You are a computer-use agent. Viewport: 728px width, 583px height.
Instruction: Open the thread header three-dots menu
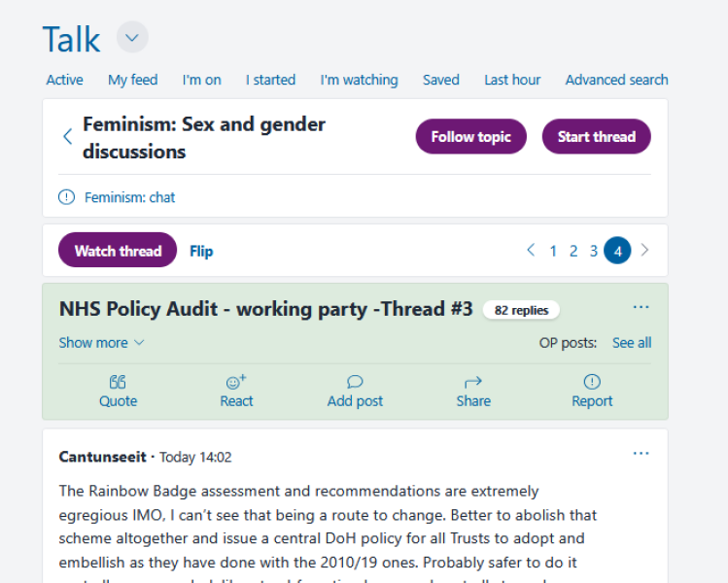pyautogui.click(x=641, y=308)
